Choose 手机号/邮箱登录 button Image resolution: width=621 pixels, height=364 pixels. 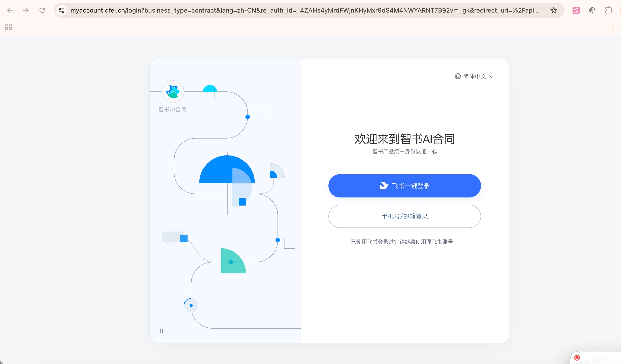404,216
